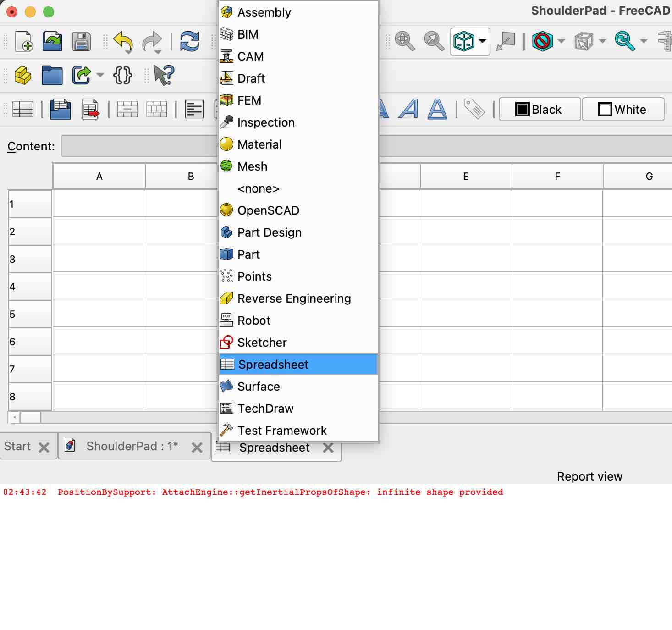The height and width of the screenshot is (630, 672).
Task: Create a part with the yellow blocks icon
Action: [x=23, y=75]
